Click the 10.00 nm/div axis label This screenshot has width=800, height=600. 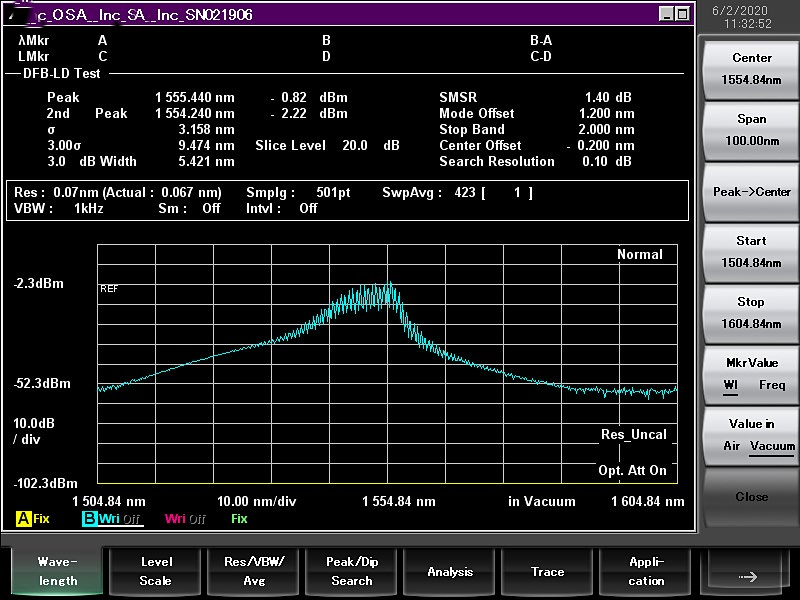(257, 502)
